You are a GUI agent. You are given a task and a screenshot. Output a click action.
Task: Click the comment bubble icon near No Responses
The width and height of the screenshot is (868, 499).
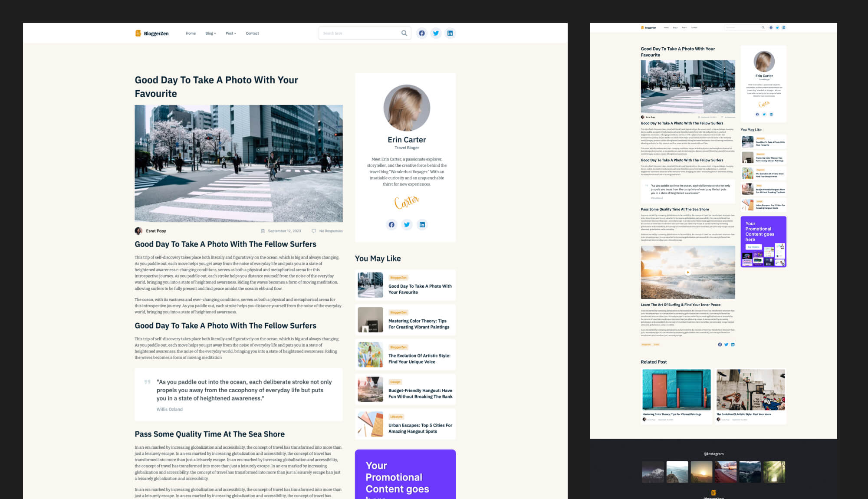tap(314, 231)
